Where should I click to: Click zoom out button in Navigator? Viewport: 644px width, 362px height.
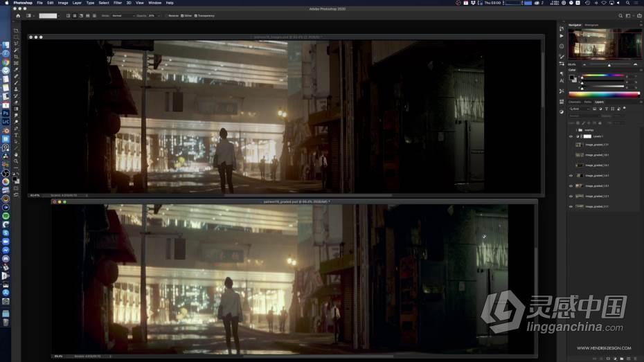(x=584, y=64)
